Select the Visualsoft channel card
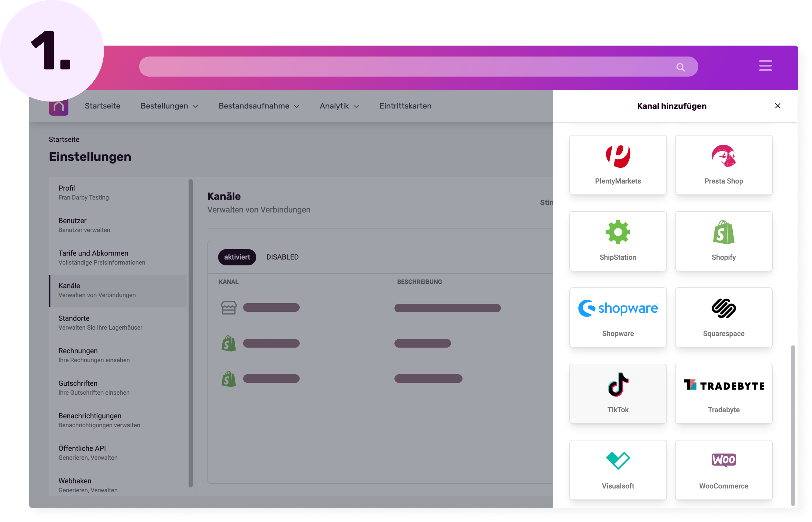Image resolution: width=812 pixels, height=522 pixels. [x=618, y=469]
